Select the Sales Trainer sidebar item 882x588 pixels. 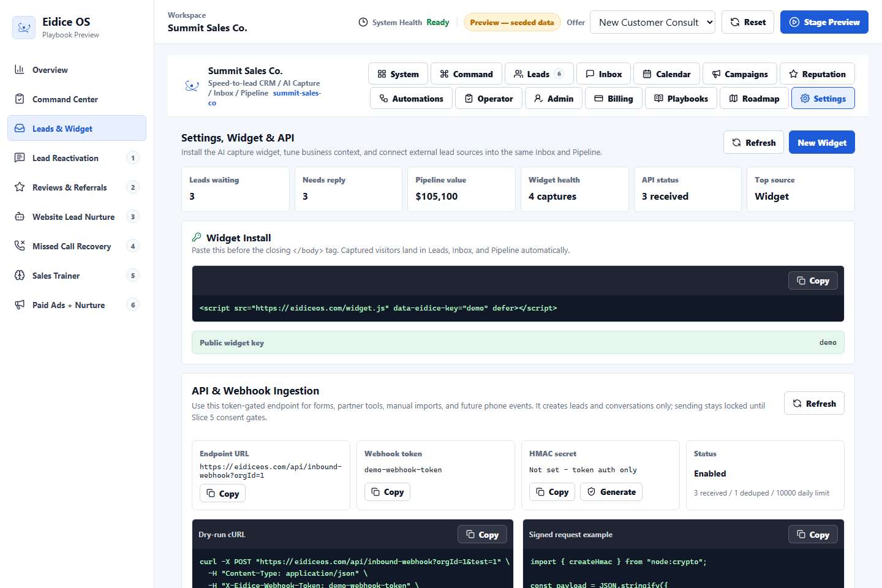[77, 276]
